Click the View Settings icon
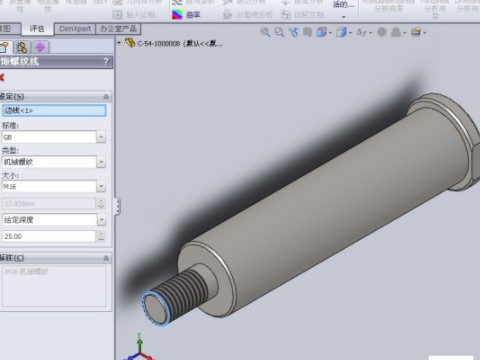480x360 pixels. pyautogui.click(x=416, y=32)
